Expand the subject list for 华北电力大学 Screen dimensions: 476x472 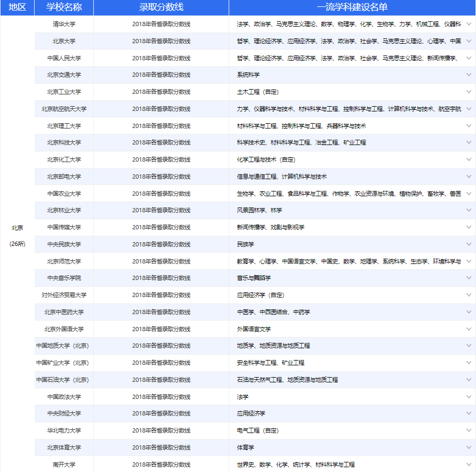[469, 430]
